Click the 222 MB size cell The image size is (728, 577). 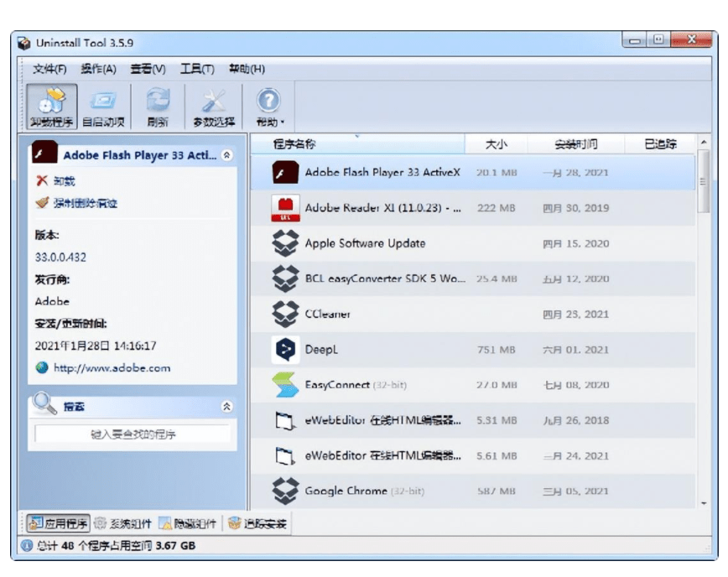[496, 208]
